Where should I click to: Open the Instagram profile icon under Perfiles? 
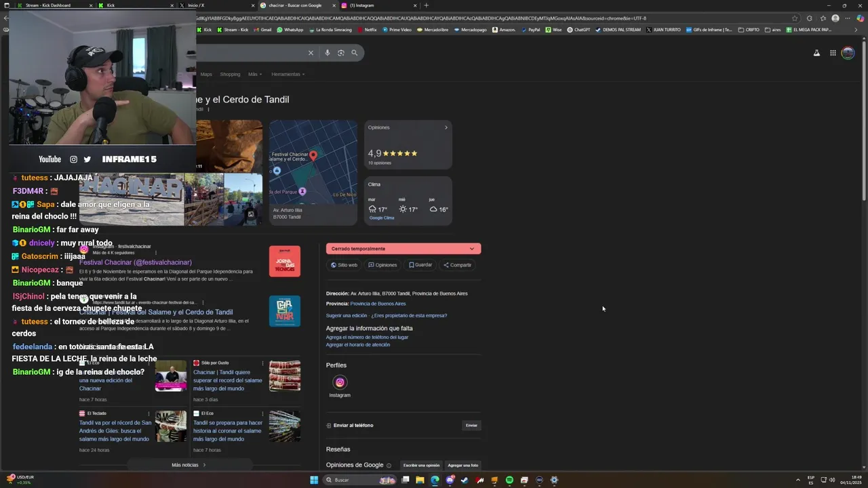(x=340, y=382)
